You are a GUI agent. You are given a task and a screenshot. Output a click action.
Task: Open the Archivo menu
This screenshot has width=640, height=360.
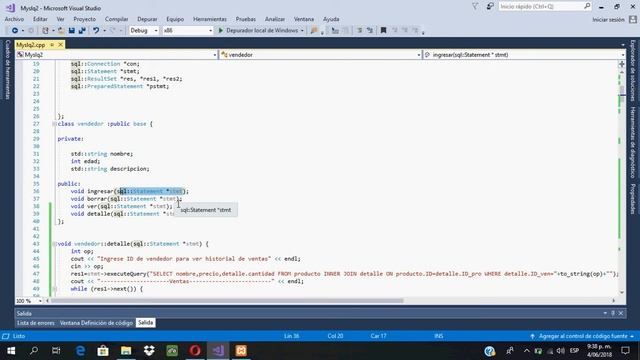[14, 19]
